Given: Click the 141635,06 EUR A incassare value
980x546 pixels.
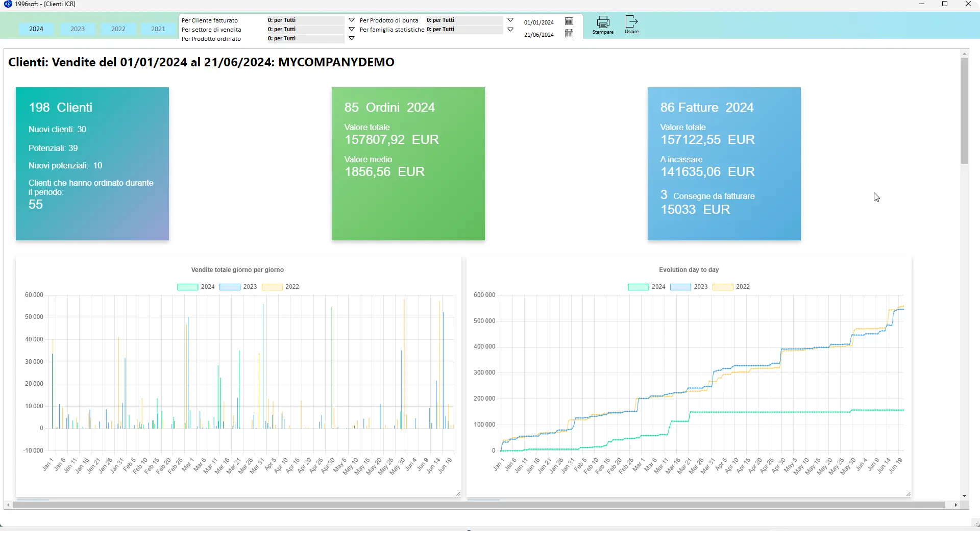Looking at the screenshot, I should [x=707, y=172].
